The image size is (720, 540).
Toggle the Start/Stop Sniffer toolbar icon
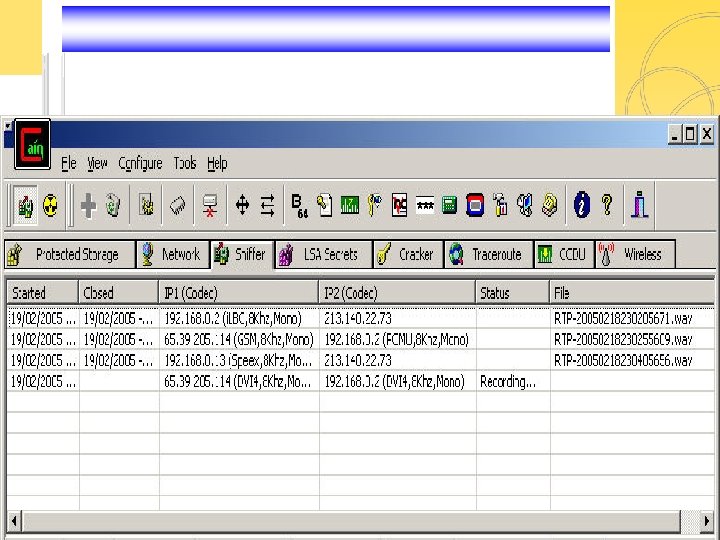pyautogui.click(x=25, y=205)
